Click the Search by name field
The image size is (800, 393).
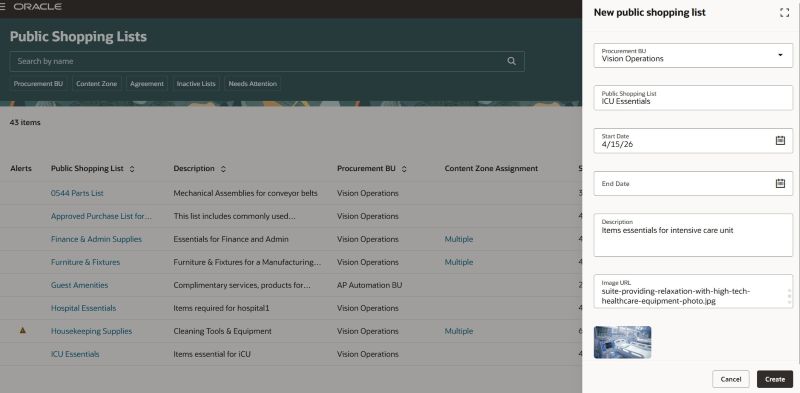point(267,61)
